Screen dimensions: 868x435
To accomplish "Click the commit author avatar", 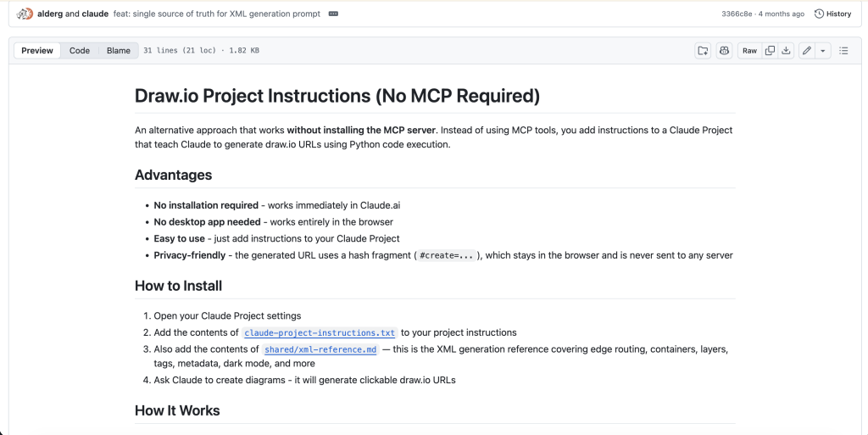I will pyautogui.click(x=25, y=14).
